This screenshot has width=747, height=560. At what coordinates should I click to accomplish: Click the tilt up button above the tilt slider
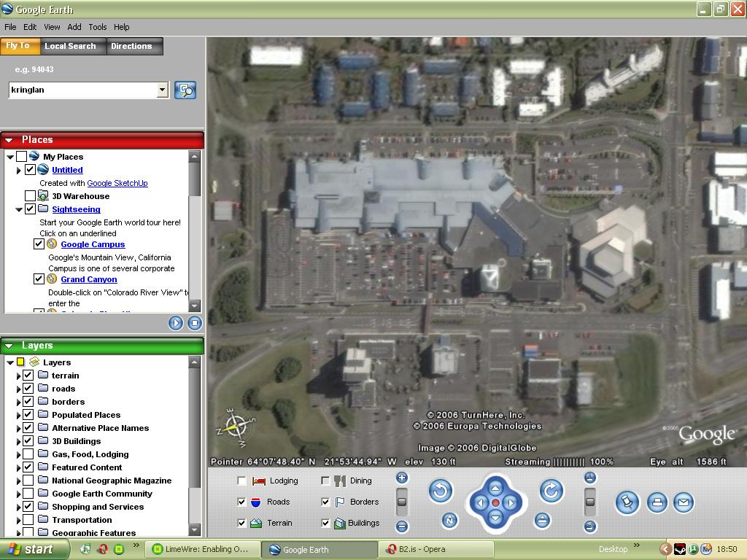[x=589, y=478]
